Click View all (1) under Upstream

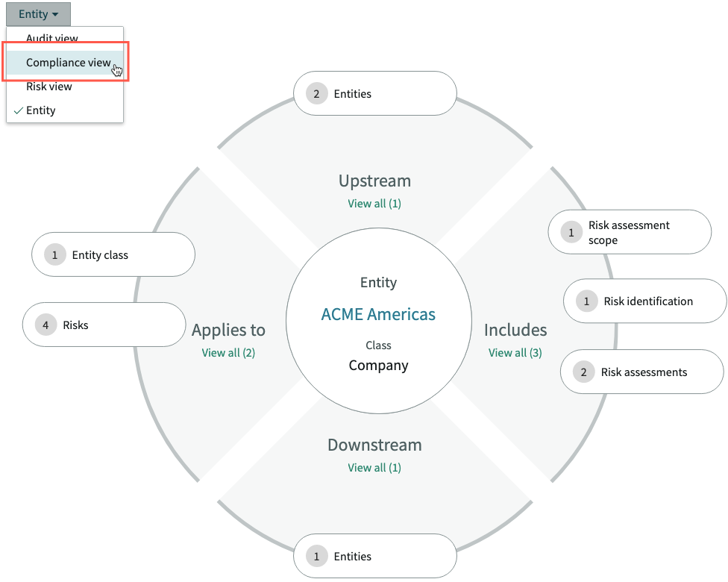click(374, 204)
